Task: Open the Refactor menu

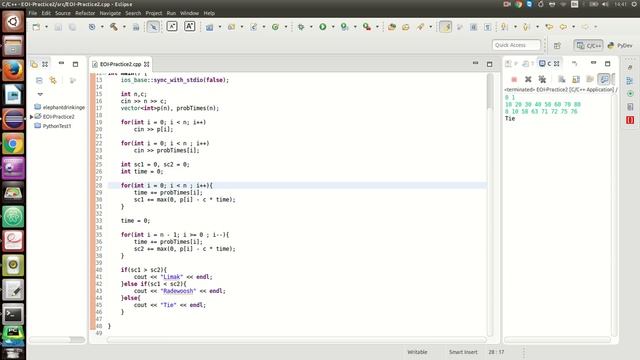Action: (85, 13)
